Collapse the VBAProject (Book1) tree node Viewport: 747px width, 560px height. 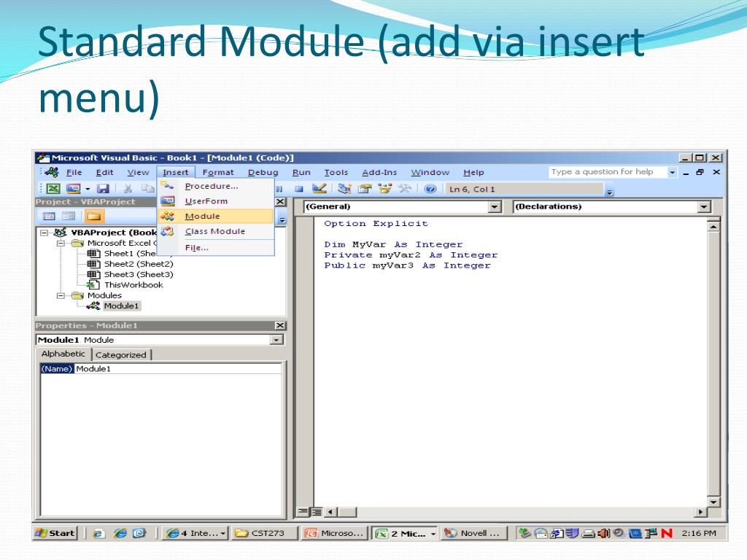coord(44,233)
